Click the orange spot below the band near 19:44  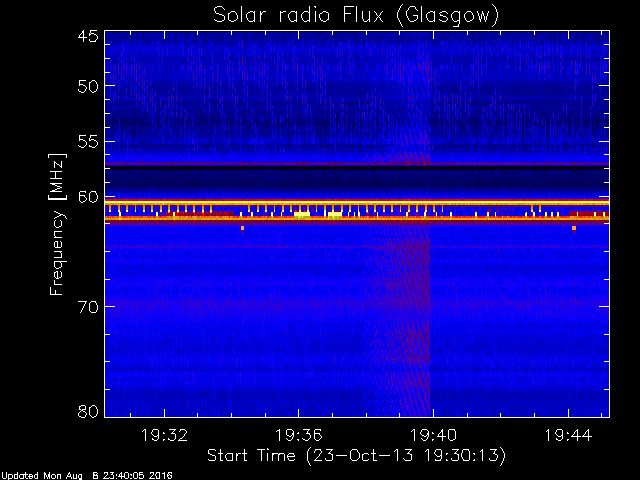pos(574,229)
